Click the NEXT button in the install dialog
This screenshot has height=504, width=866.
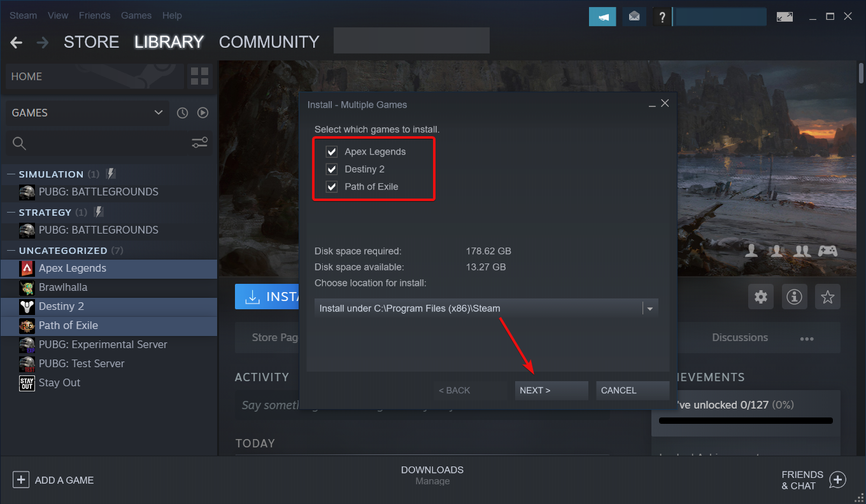tap(551, 390)
